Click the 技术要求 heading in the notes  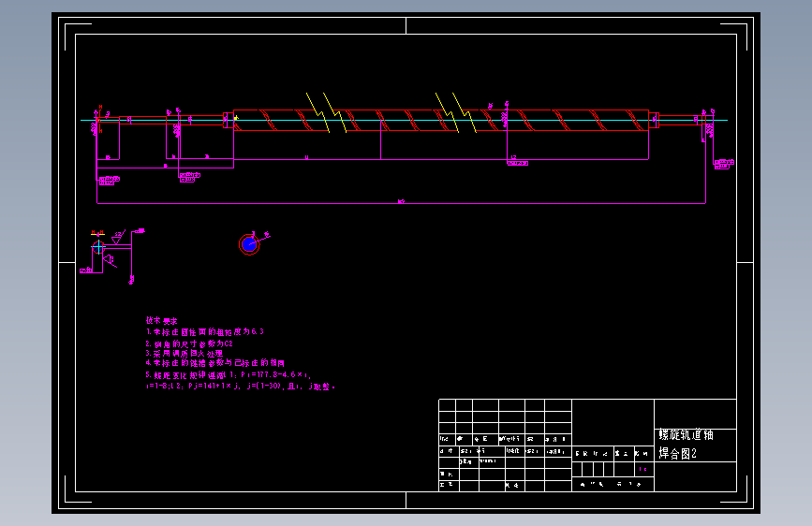pyautogui.click(x=162, y=321)
